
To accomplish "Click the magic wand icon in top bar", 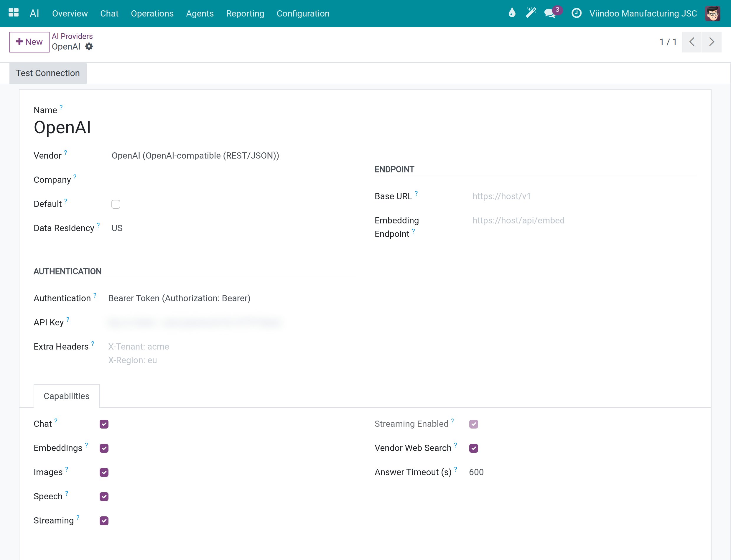I will pyautogui.click(x=531, y=13).
